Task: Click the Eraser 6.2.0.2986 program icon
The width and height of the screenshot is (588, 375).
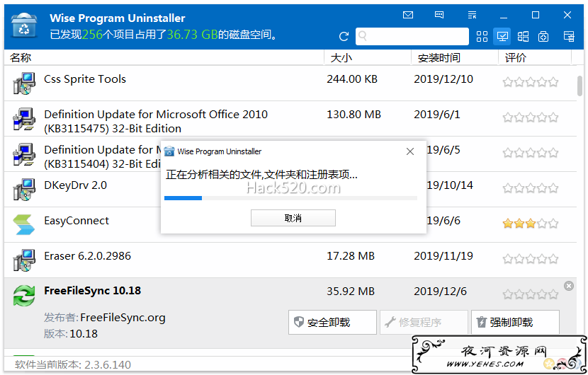Action: 24,260
